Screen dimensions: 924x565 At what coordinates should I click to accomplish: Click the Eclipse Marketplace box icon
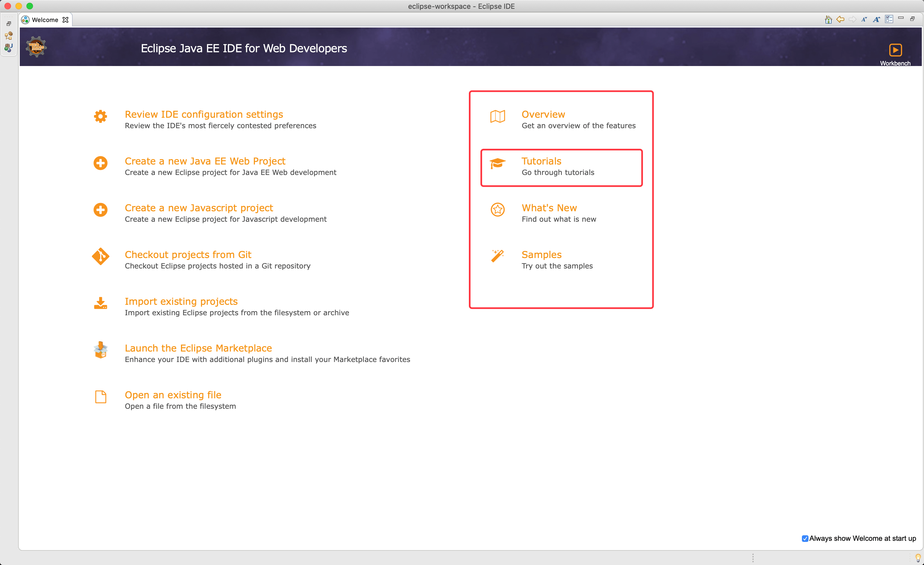click(100, 350)
